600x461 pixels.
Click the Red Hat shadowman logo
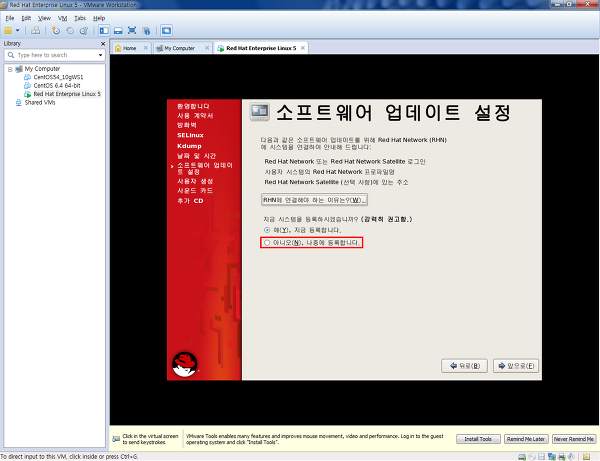(x=184, y=364)
